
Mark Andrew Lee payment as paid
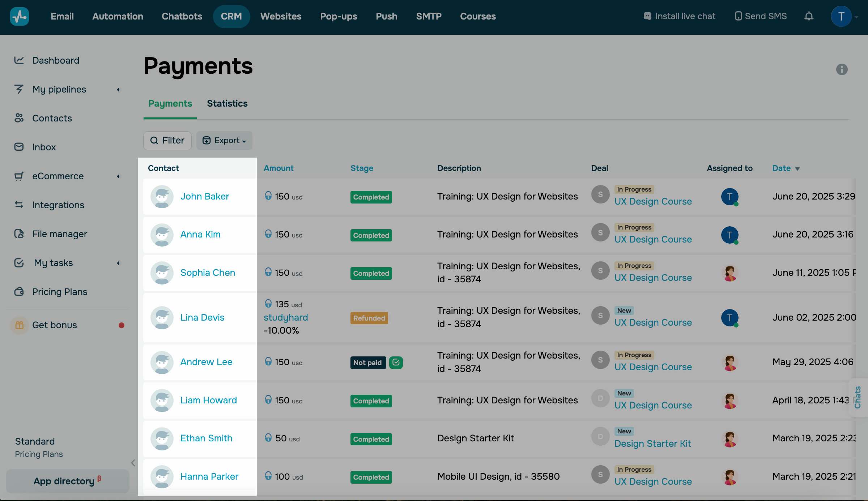tap(396, 362)
